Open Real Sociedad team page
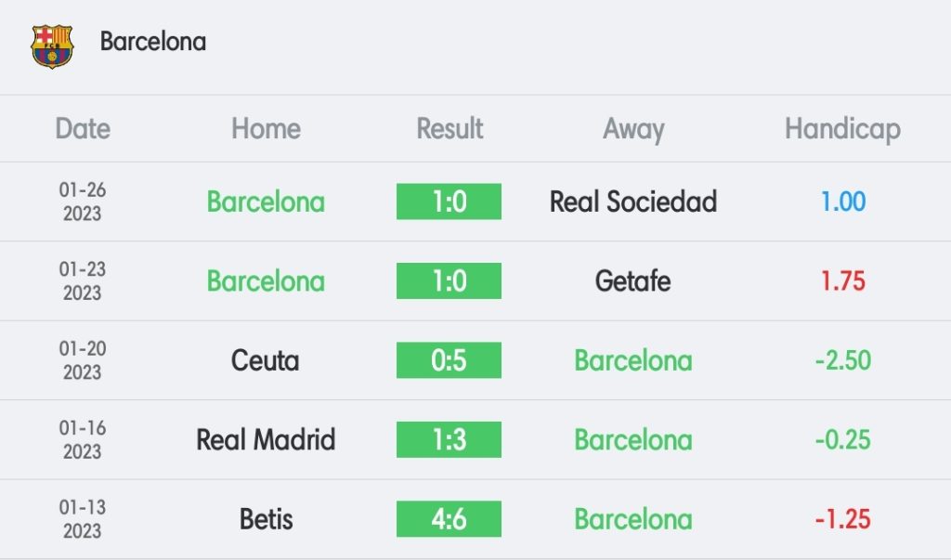The image size is (951, 560). pyautogui.click(x=633, y=202)
